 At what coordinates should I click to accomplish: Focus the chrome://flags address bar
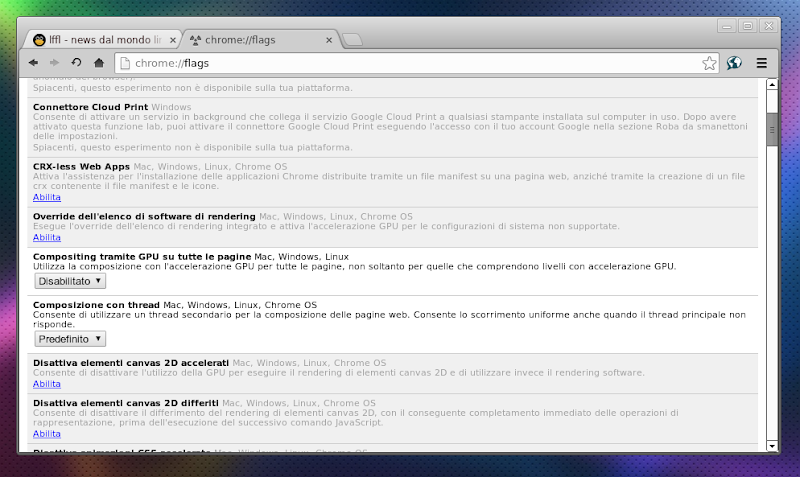(x=416, y=63)
